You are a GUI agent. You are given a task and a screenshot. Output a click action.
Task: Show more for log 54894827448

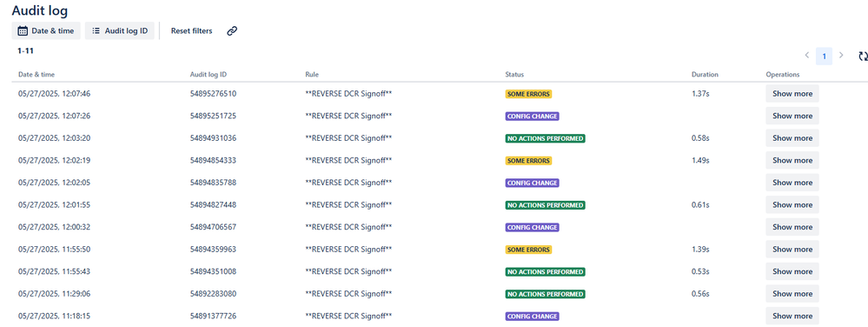(792, 204)
